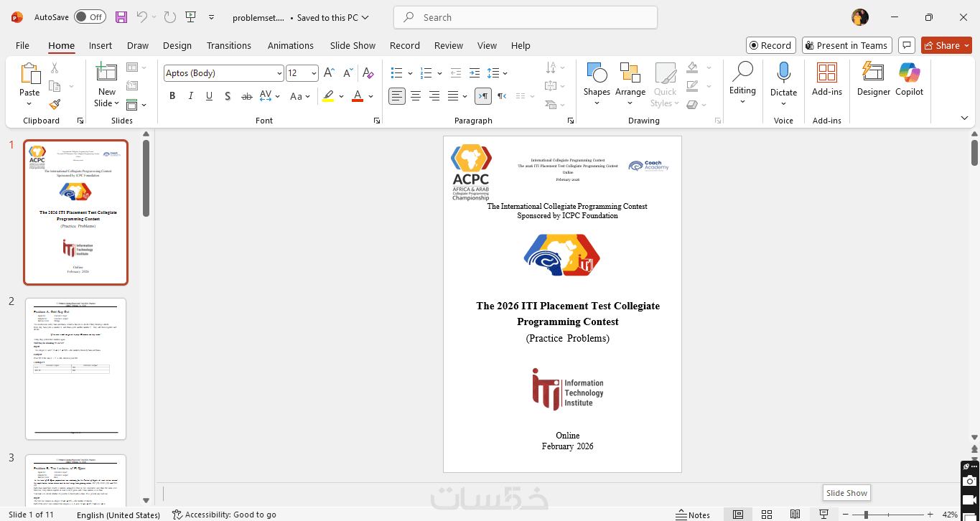Viewport: 980px width, 521px height.
Task: Open the File menu
Action: pyautogui.click(x=23, y=45)
